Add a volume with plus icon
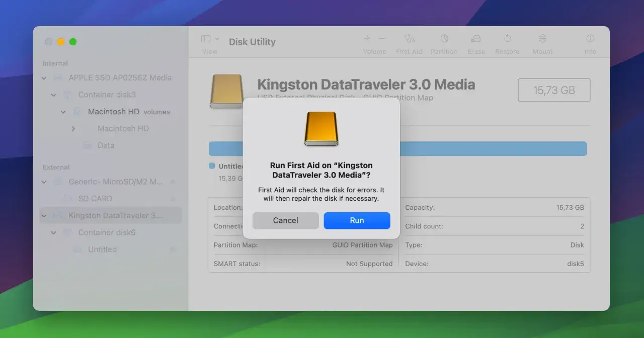Viewport: 644px width, 338px height. [x=367, y=39]
